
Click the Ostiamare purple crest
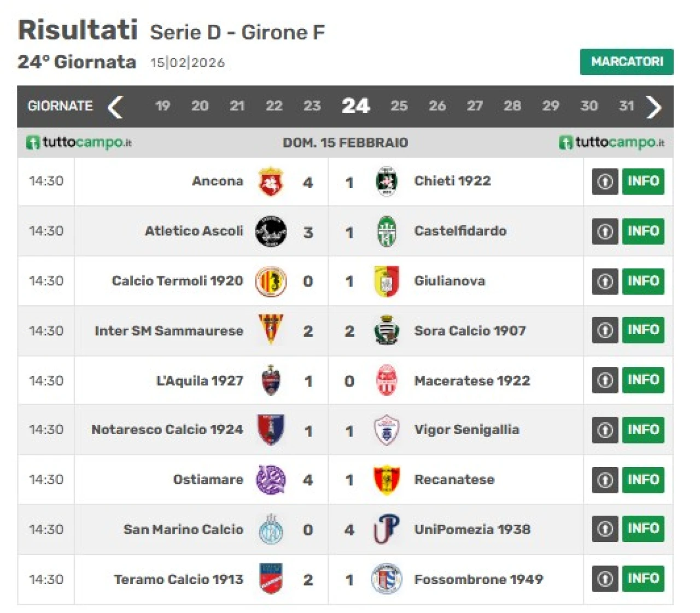point(271,480)
